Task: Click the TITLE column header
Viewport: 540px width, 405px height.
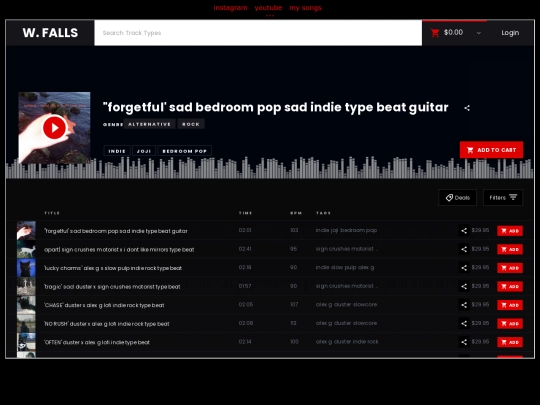Action: pyautogui.click(x=52, y=213)
